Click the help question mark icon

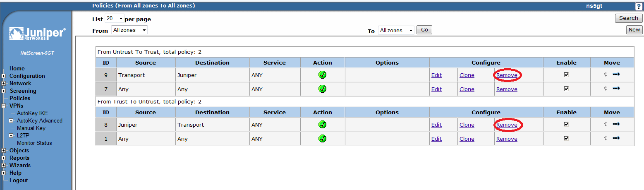click(639, 7)
